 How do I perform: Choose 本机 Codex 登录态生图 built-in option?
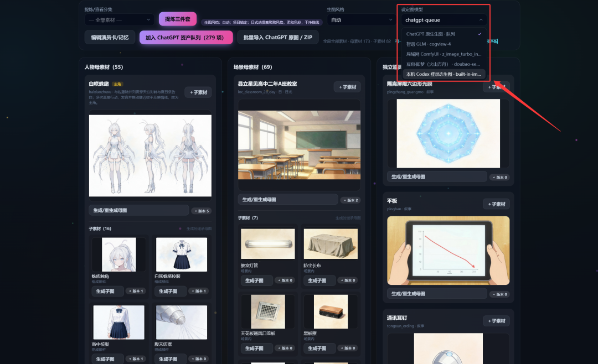point(444,74)
